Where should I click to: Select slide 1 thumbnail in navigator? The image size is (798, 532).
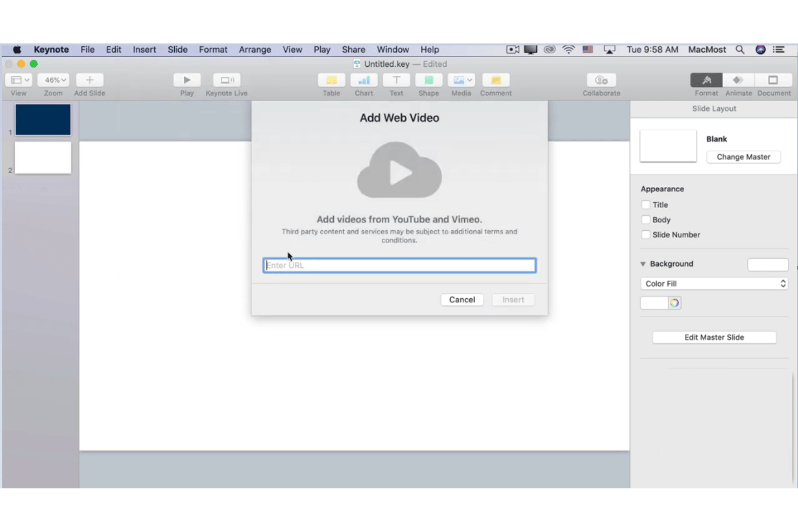pyautogui.click(x=43, y=120)
